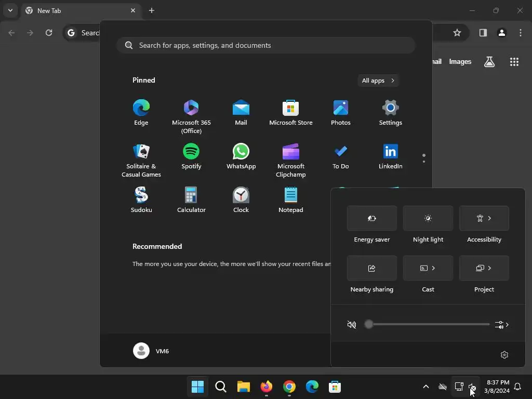
Task: Open Microsoft Clipchamp
Action: (x=291, y=161)
